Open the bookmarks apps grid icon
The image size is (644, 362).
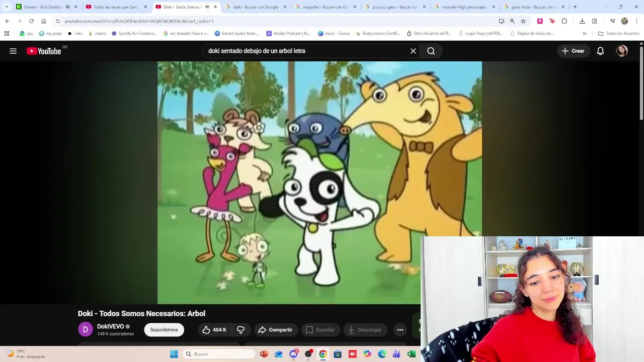(x=7, y=34)
